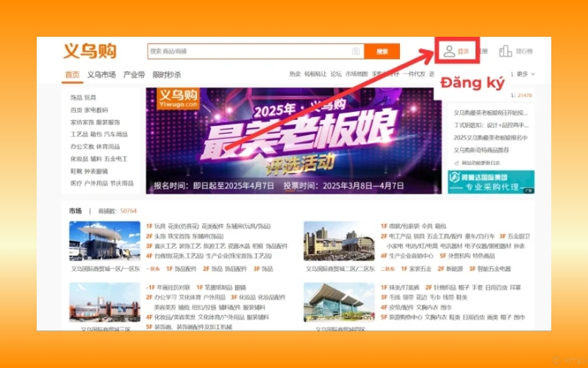
Task: Select the 家纺家饰 sidebar category
Action: coord(82,122)
